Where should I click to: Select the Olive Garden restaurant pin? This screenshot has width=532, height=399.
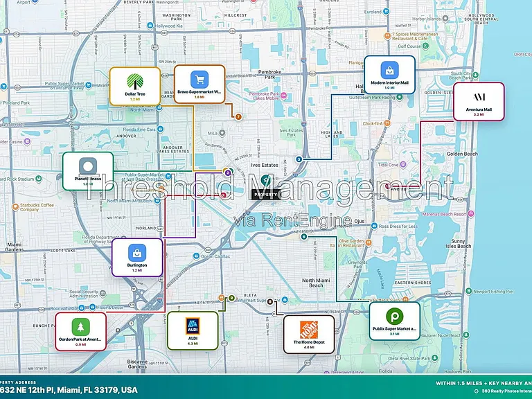[x=369, y=243]
